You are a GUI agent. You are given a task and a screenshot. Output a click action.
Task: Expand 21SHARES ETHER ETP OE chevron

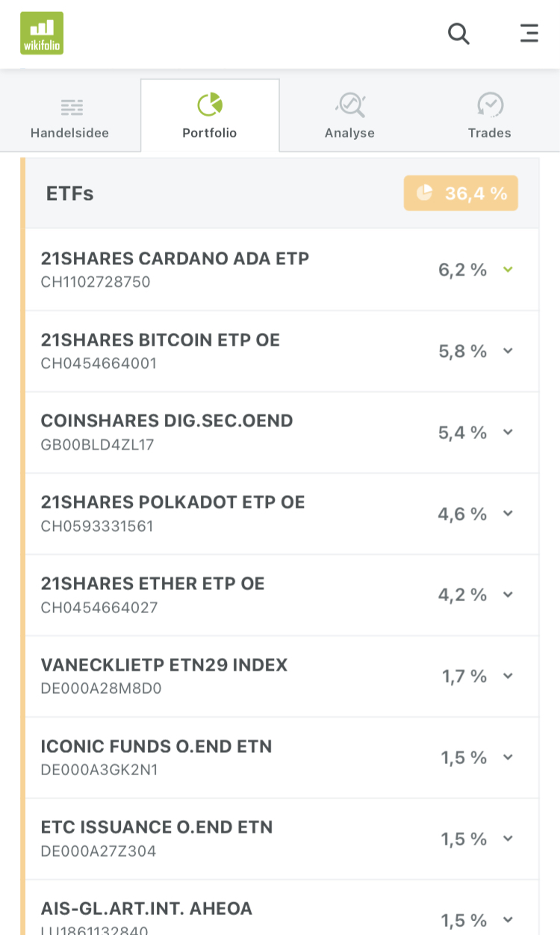click(x=508, y=595)
